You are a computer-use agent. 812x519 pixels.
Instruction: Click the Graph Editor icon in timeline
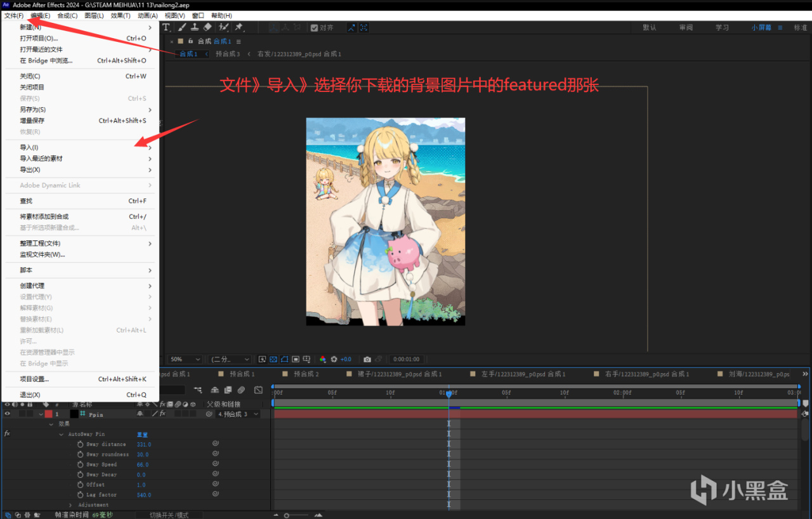[258, 390]
